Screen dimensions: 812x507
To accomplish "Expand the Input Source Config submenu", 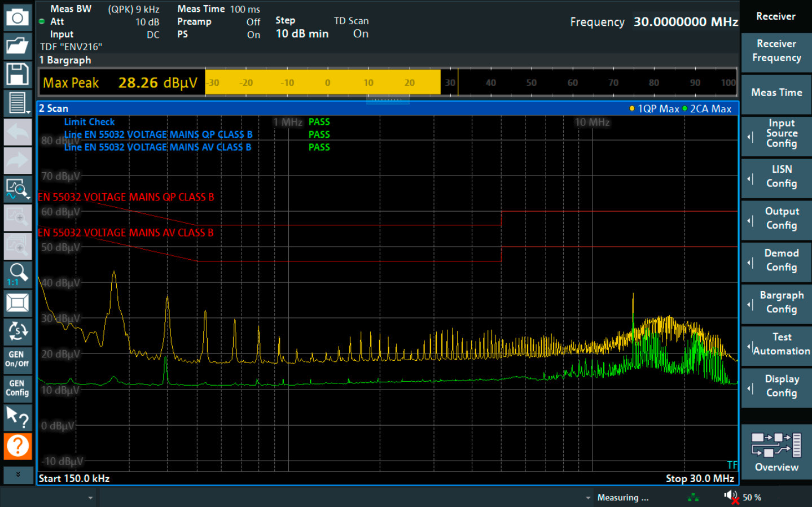I will pyautogui.click(x=776, y=134).
